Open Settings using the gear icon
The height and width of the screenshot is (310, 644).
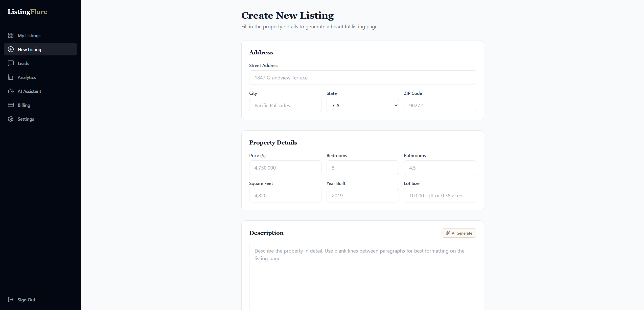pos(11,119)
